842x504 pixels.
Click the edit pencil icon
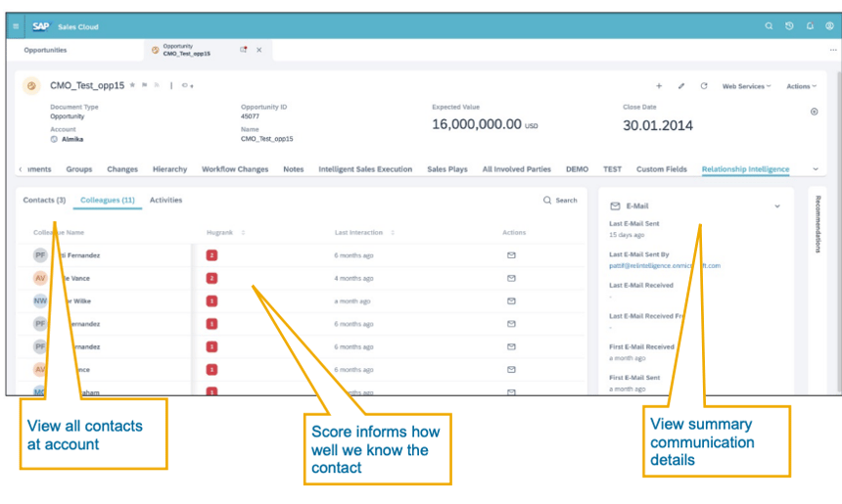tap(681, 86)
